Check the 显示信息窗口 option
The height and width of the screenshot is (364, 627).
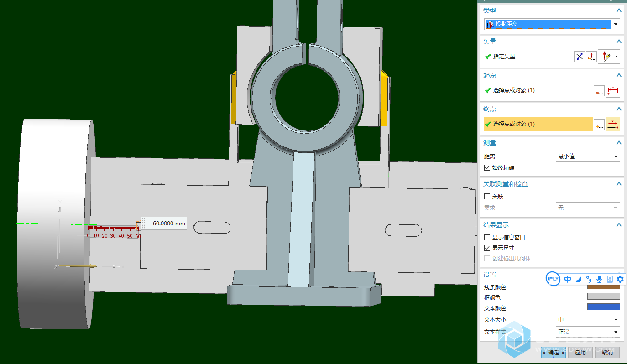(x=487, y=238)
